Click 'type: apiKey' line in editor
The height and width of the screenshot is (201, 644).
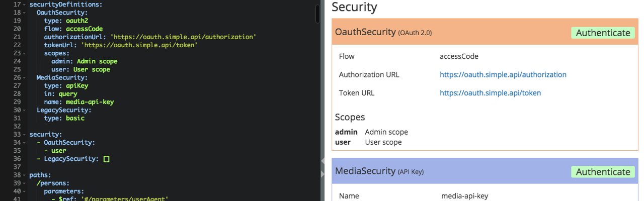66,86
